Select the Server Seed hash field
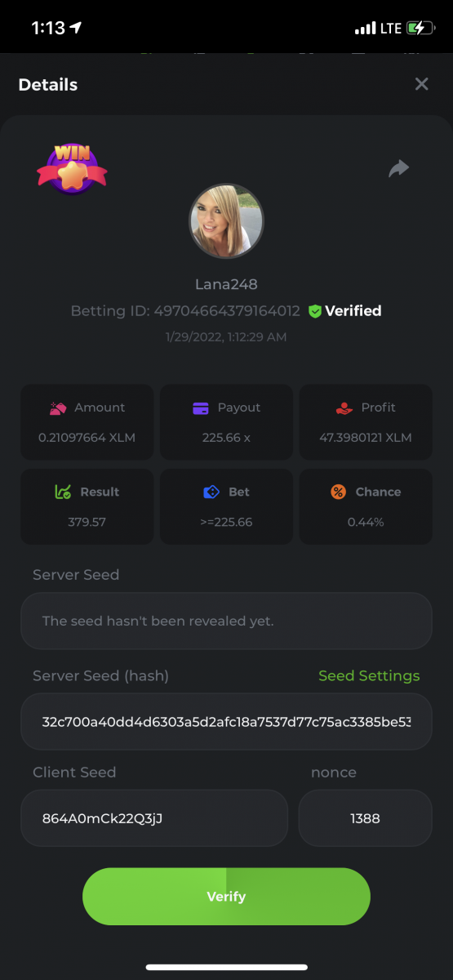 [x=226, y=722]
